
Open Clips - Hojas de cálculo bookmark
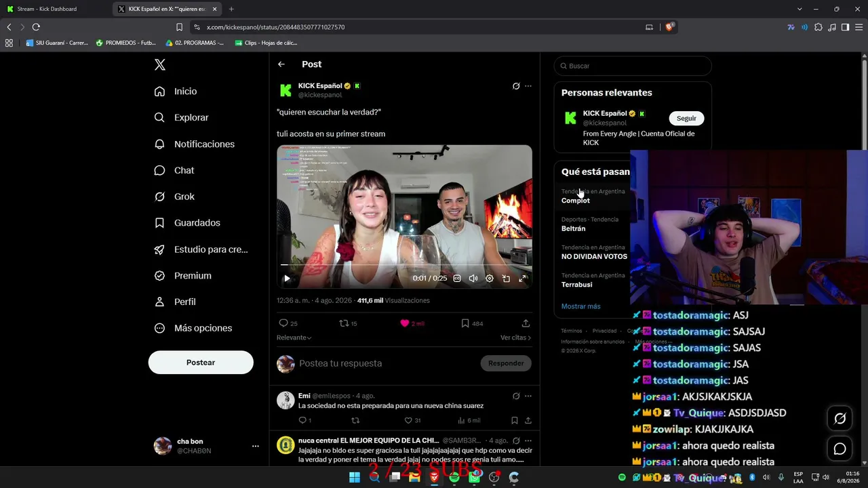point(266,43)
